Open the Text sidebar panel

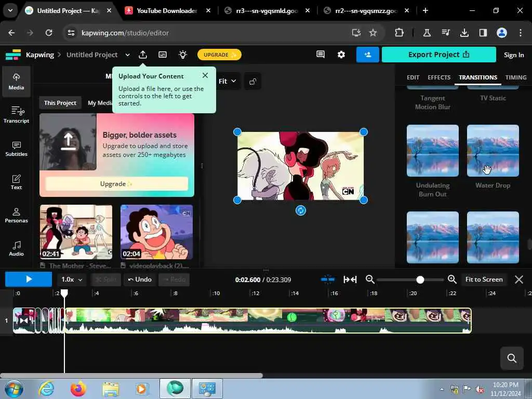point(16,182)
